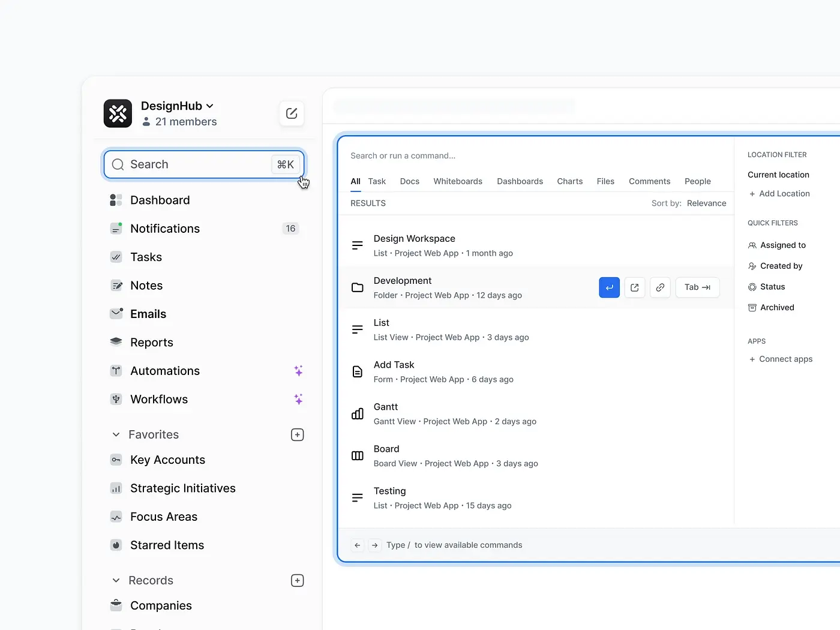Image resolution: width=840 pixels, height=630 pixels.
Task: Collapse the Records section
Action: click(x=116, y=580)
